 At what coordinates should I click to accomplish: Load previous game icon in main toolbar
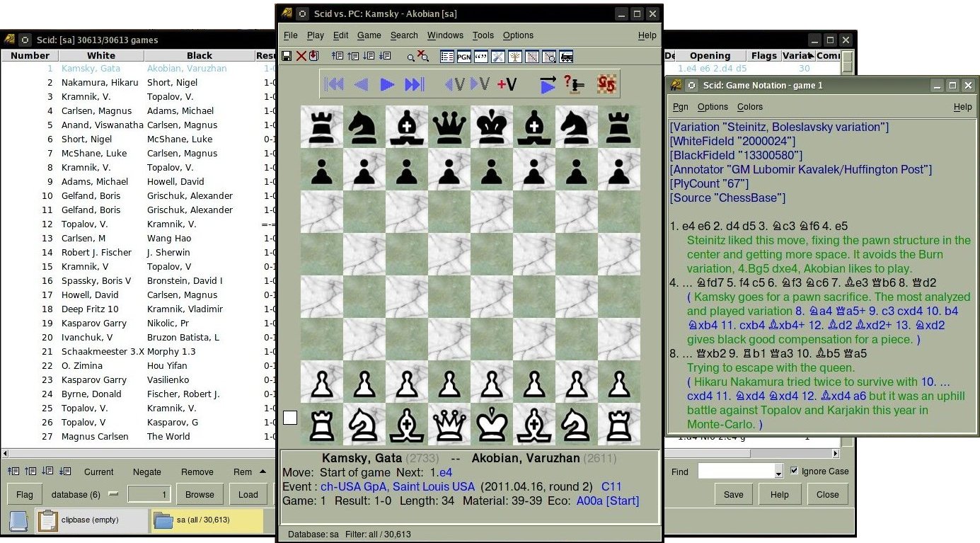click(x=353, y=56)
